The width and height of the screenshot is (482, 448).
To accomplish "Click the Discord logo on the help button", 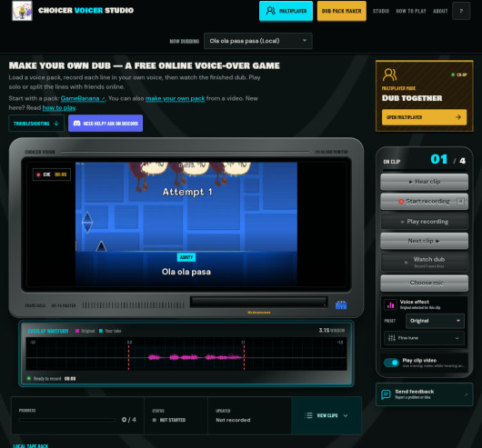I will coord(77,124).
